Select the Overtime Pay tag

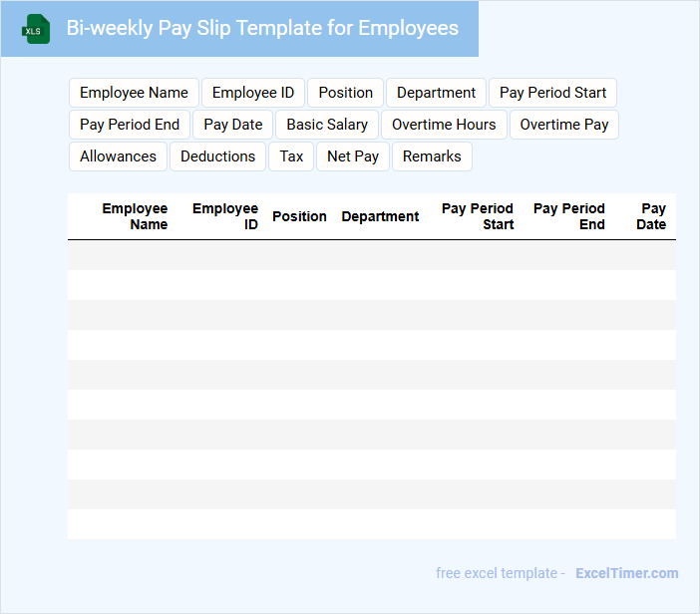[x=564, y=125]
